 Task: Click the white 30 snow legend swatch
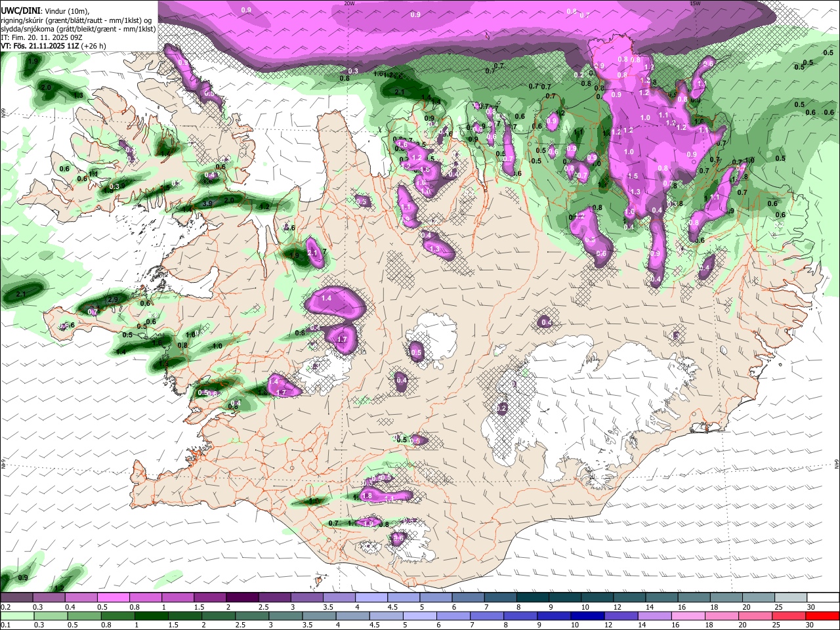point(824,597)
